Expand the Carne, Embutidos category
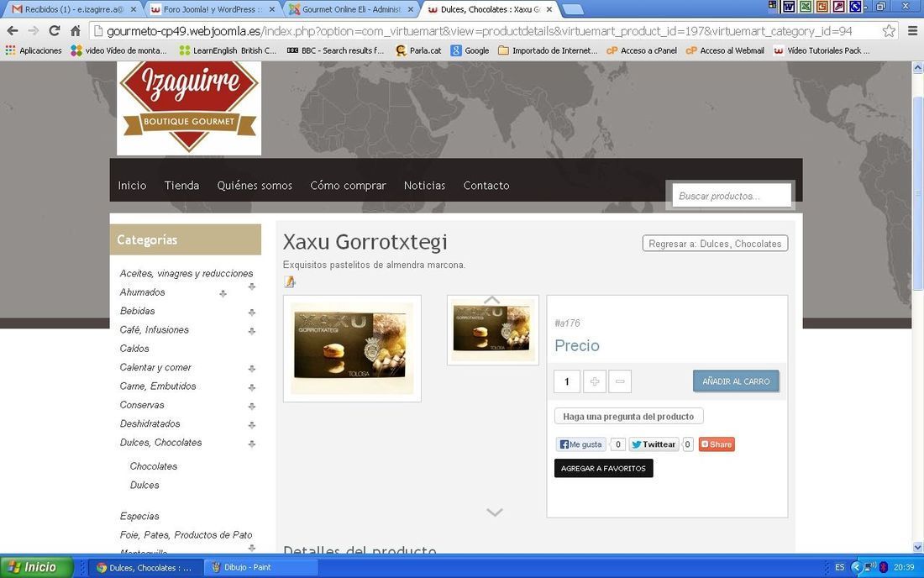924x578 pixels. [x=252, y=387]
